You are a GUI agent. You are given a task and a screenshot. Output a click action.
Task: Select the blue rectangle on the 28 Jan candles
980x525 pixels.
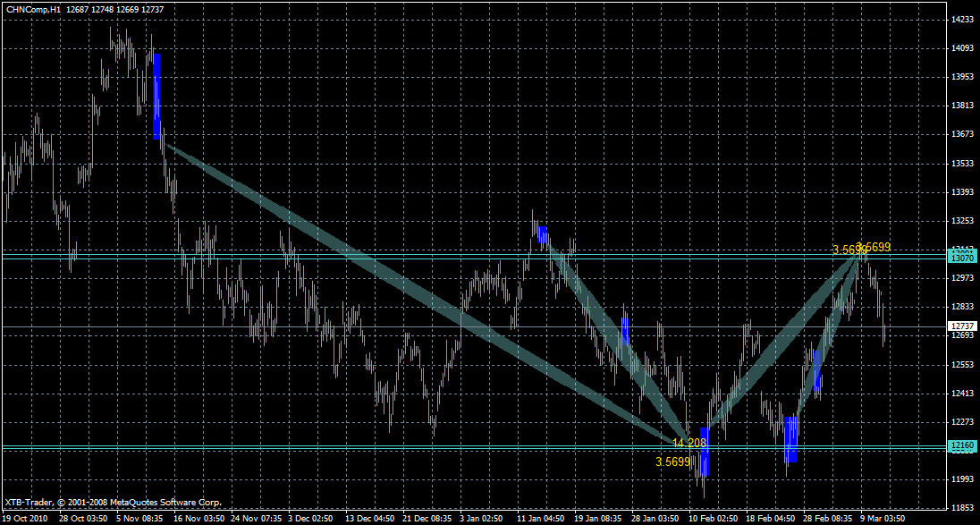[624, 331]
